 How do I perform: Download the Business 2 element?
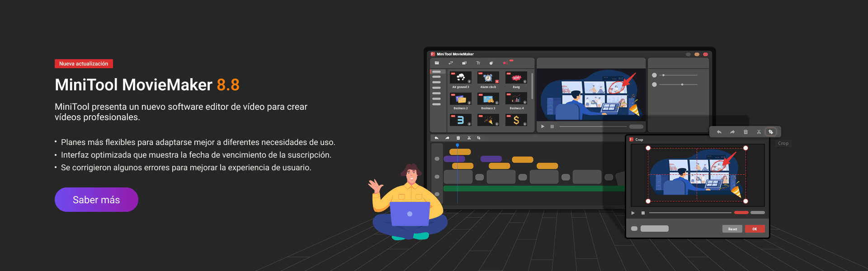click(469, 103)
